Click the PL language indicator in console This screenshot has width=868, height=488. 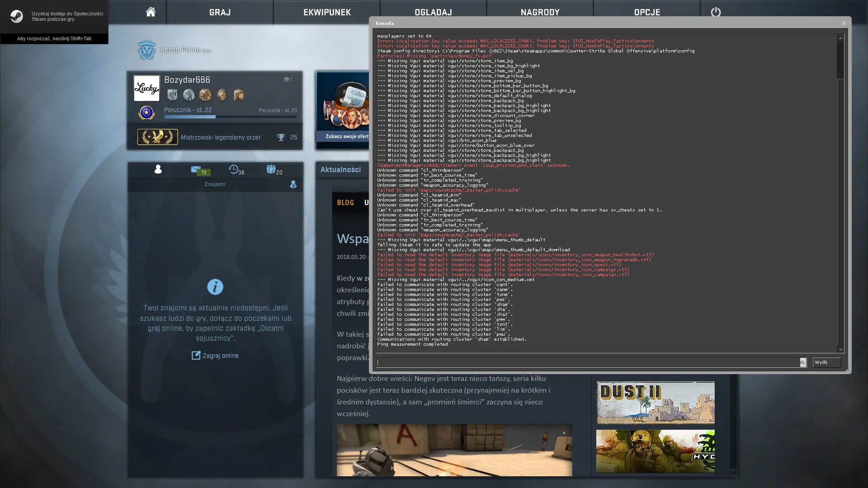803,362
